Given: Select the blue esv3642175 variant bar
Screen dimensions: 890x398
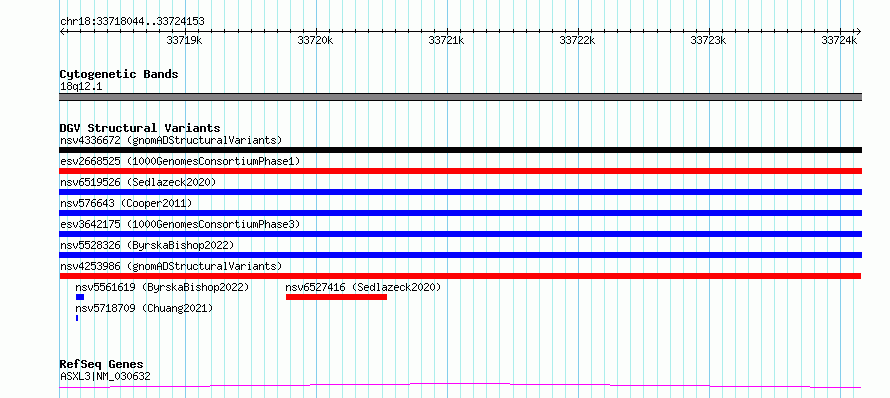Looking at the screenshot, I should tap(460, 234).
